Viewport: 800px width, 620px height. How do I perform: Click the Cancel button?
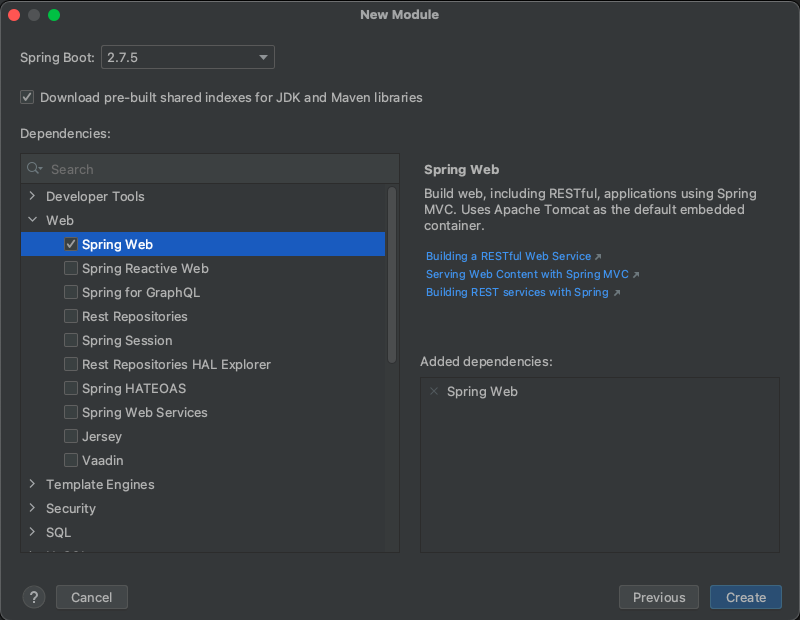92,597
